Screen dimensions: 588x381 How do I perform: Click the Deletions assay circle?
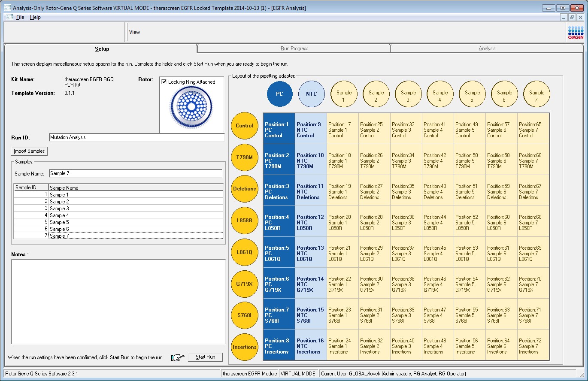(244, 189)
